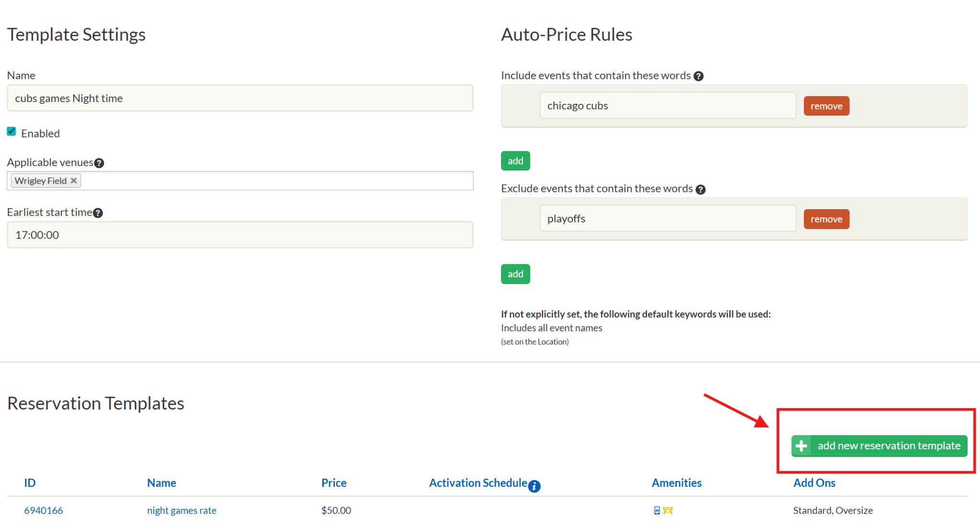Remove the playoffs exclude keyword

(826, 219)
